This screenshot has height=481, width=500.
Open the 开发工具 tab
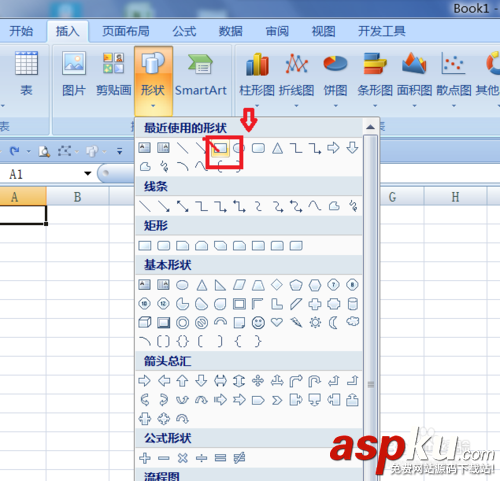tap(382, 31)
